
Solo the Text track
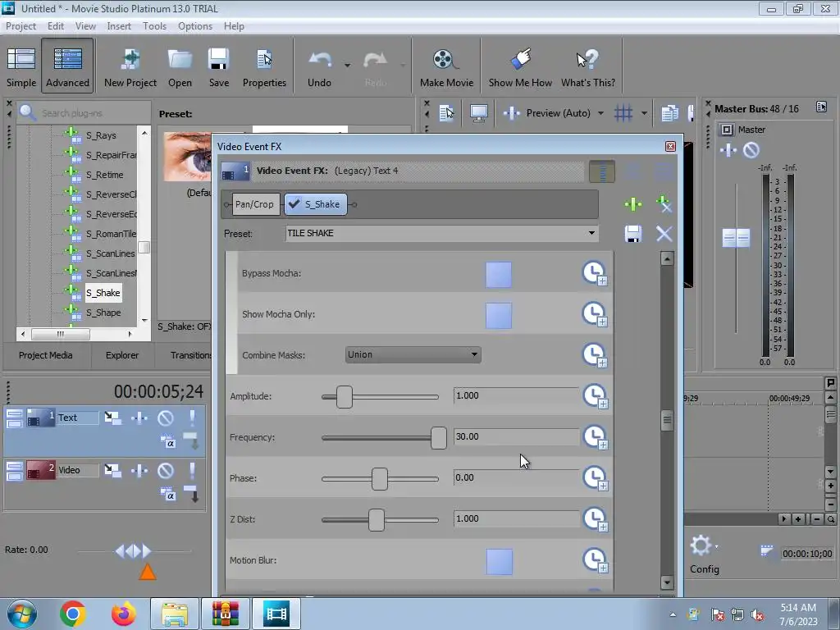(x=192, y=418)
